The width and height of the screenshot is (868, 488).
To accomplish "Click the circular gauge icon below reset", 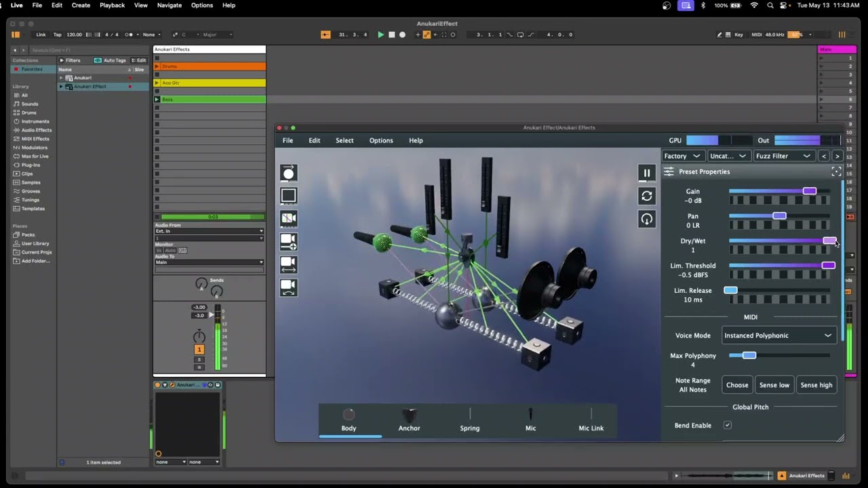I will point(646,219).
